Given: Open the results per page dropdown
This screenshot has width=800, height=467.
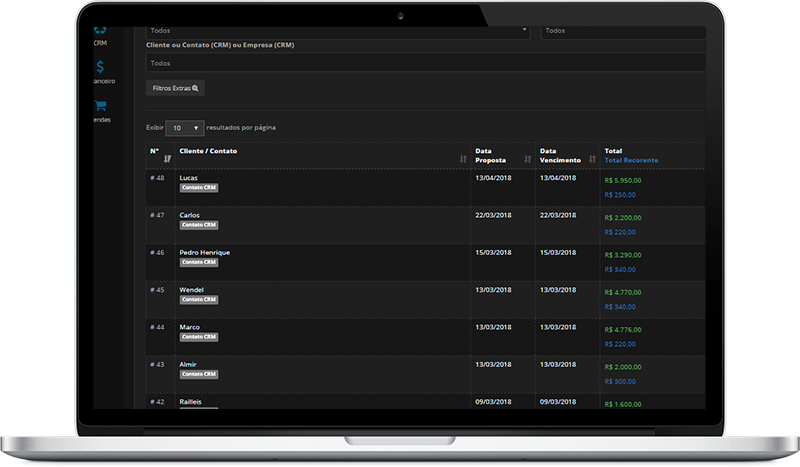Looking at the screenshot, I should [184, 128].
